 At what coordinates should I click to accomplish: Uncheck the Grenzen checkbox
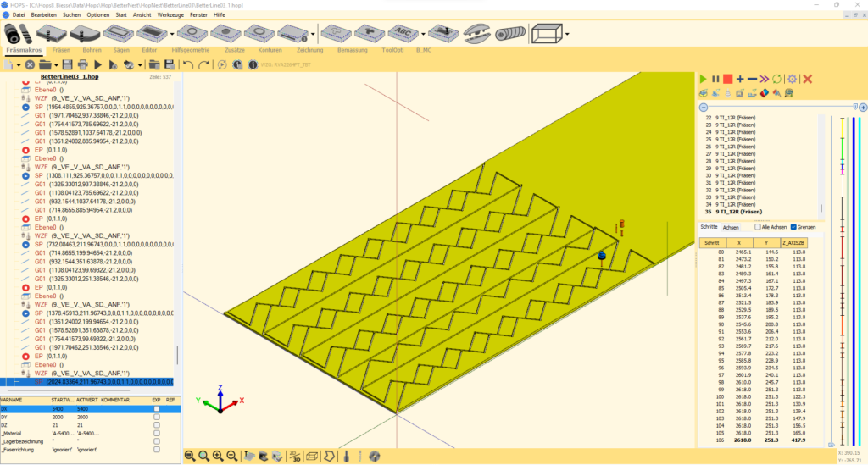tap(793, 227)
